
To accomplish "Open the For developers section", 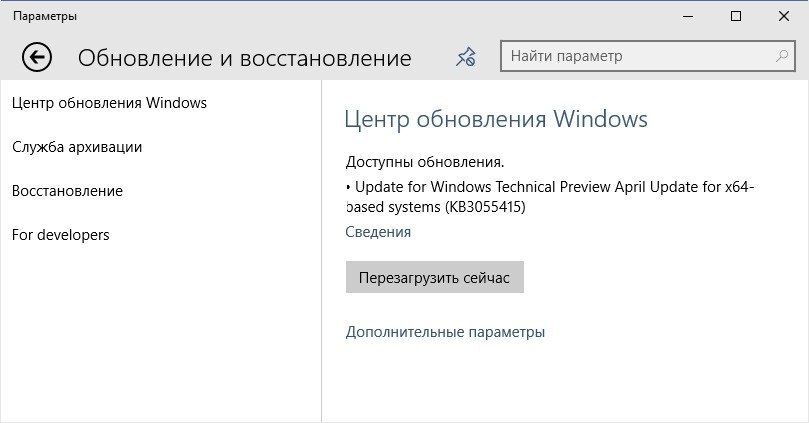I will coord(61,235).
